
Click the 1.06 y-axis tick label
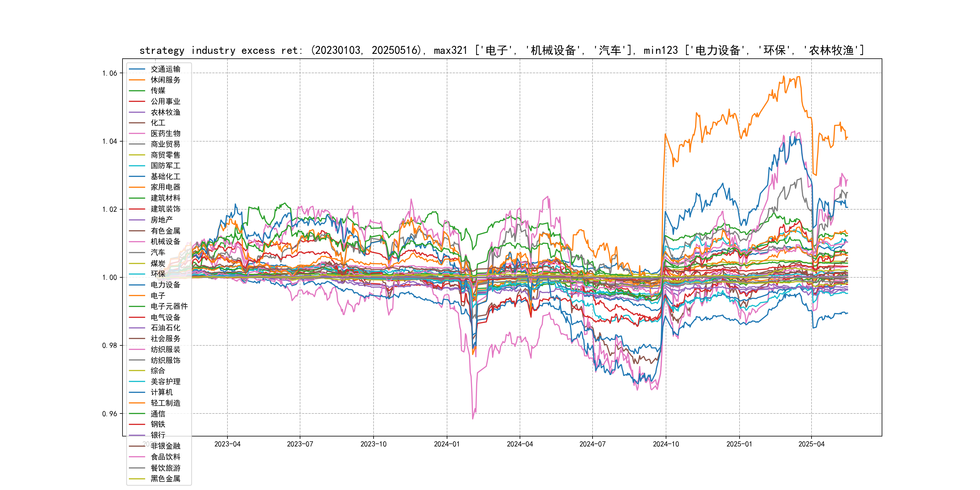[x=109, y=73]
